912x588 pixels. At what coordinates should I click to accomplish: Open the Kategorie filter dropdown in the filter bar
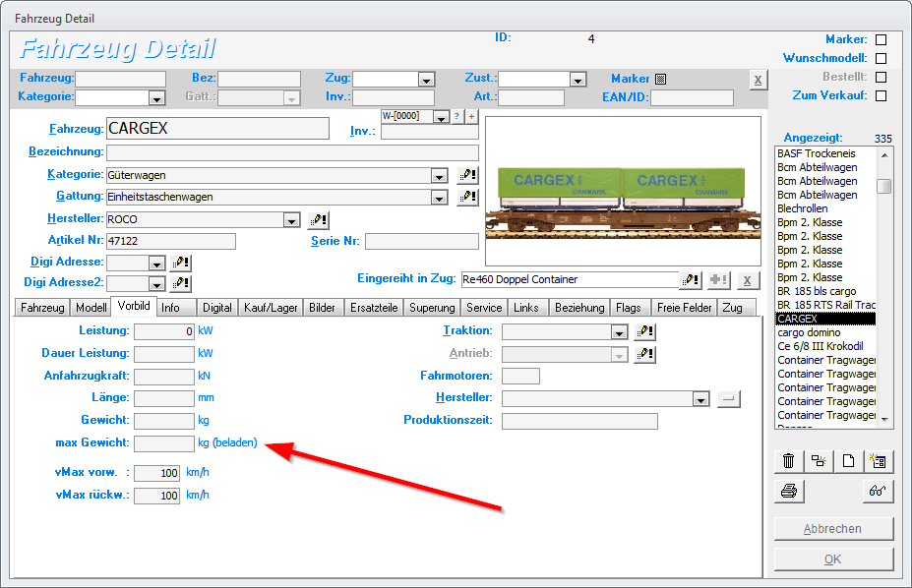[x=156, y=98]
